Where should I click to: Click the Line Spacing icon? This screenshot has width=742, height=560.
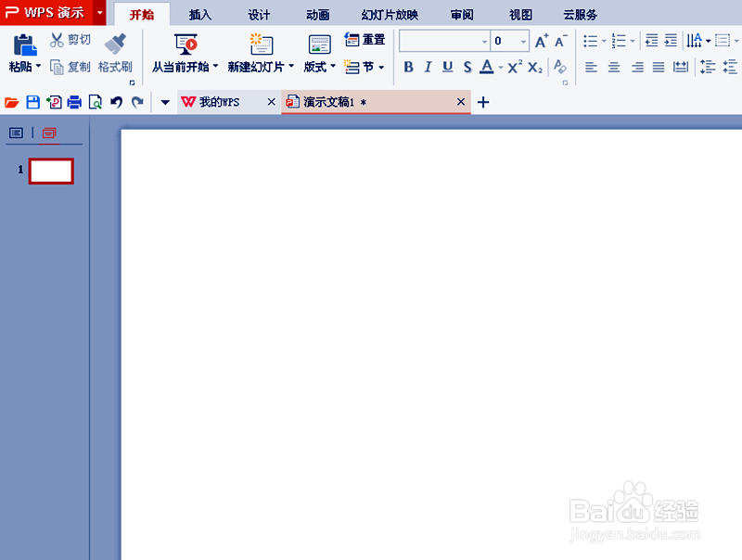[x=708, y=67]
